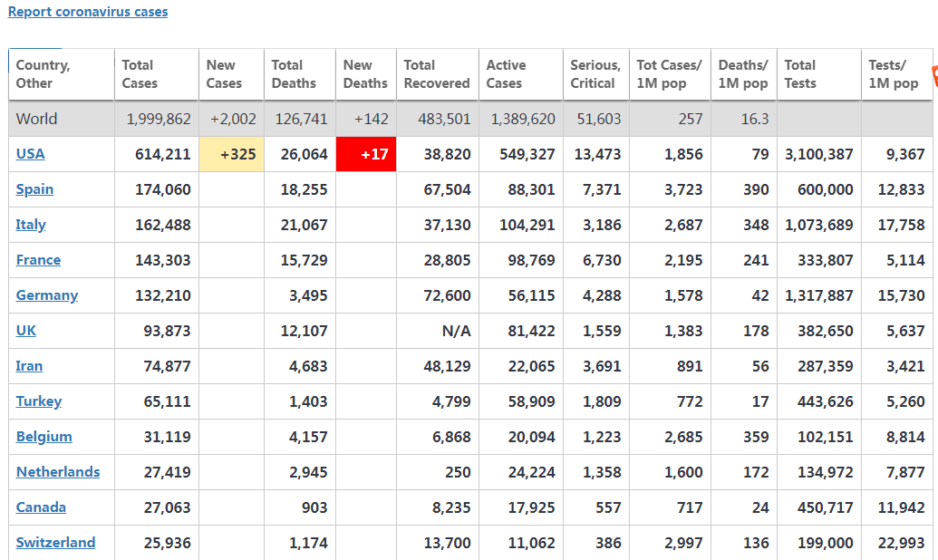Select UK total deaths 12,107
Image resolution: width=938 pixels, height=560 pixels.
(x=300, y=330)
